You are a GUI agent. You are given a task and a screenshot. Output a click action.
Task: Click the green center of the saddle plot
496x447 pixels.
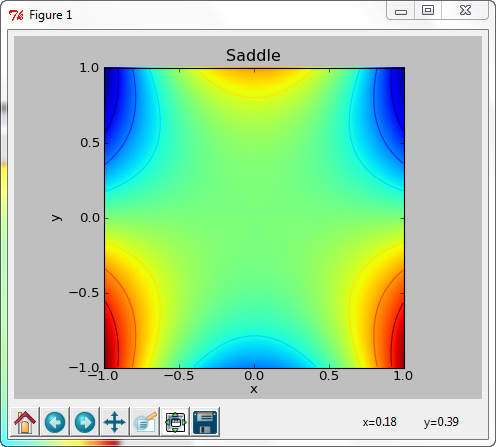pyautogui.click(x=254, y=218)
